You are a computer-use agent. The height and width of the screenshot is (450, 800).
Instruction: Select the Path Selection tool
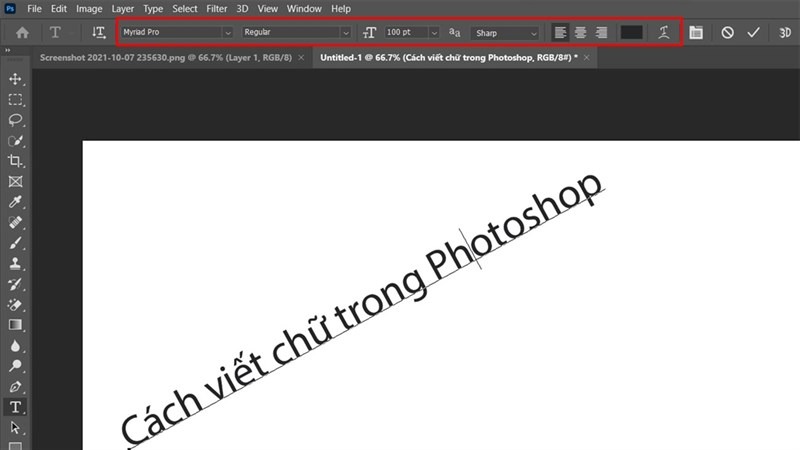[x=15, y=428]
